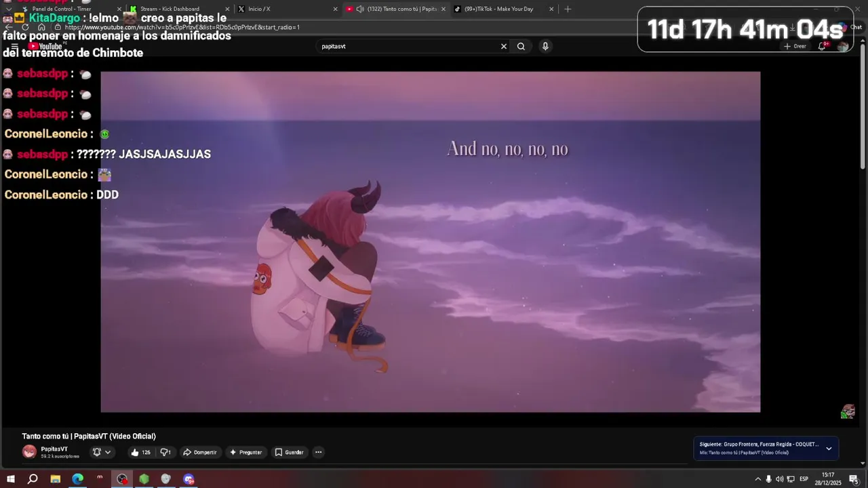Open Discord from the taskbar

[x=189, y=479]
